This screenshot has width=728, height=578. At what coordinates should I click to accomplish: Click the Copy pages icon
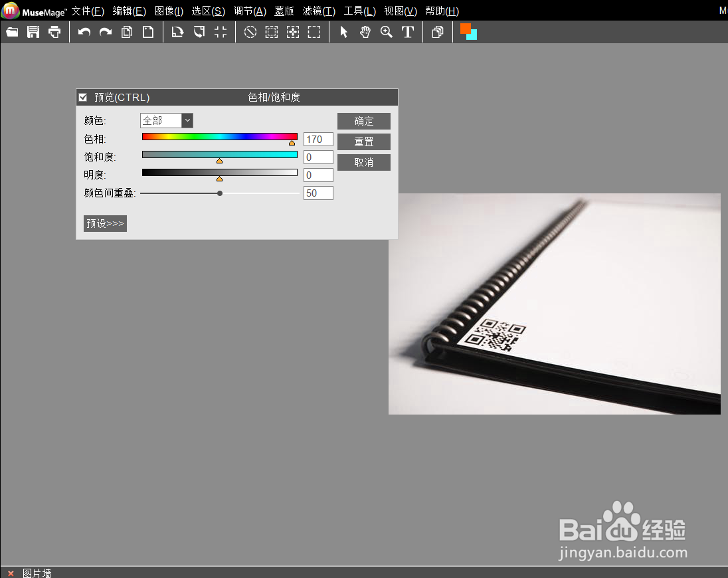127,32
